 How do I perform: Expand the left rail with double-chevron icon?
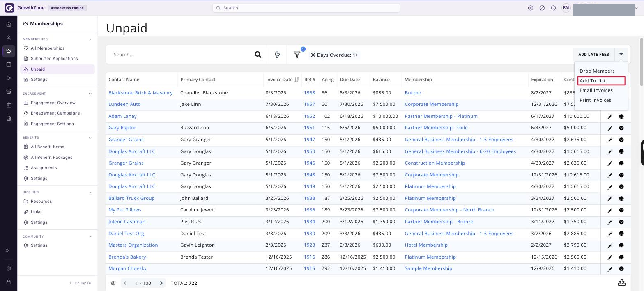(7, 250)
